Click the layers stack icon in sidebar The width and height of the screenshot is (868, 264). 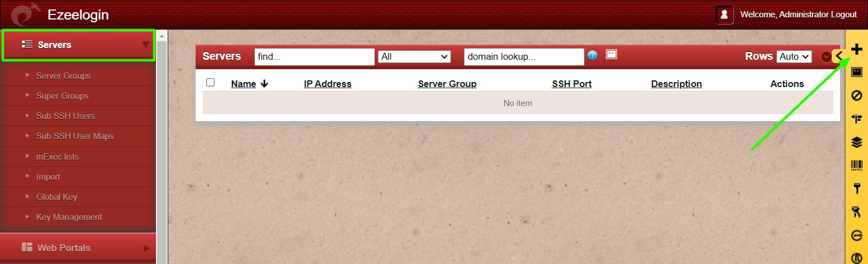[x=856, y=142]
